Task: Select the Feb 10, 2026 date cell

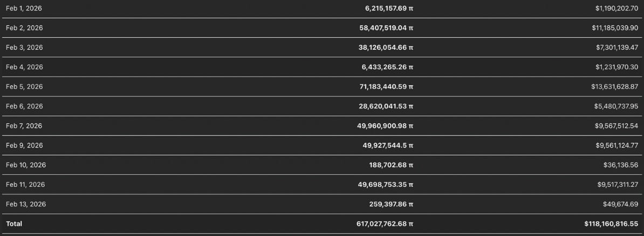Action: click(x=25, y=165)
